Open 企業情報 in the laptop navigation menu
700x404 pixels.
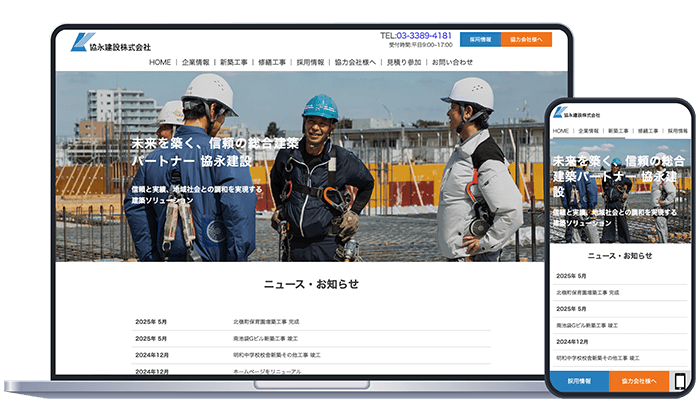coord(196,62)
